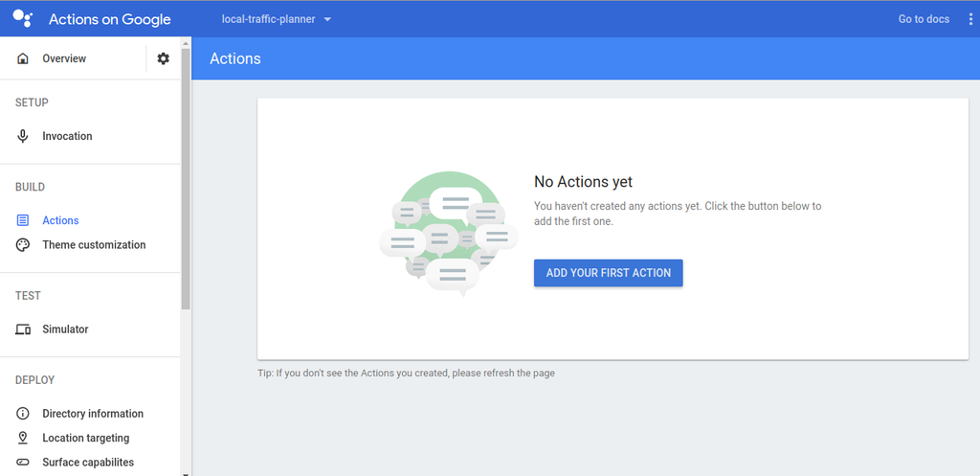Click the local-traffic-planner project name
This screenshot has height=476, width=980.
(x=269, y=19)
